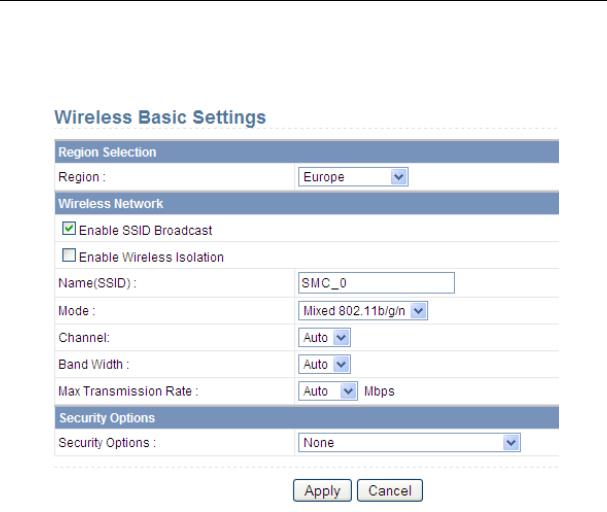Open the Mode dropdown Mixed 802.11b/g/n
Image resolution: width=607 pixels, height=512 pixels.
click(x=364, y=311)
